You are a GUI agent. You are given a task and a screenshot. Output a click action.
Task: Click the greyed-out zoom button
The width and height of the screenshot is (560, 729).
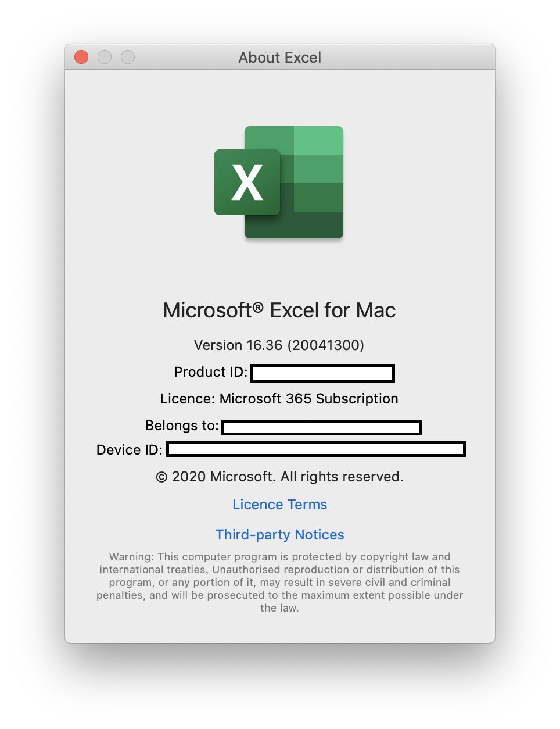[128, 57]
